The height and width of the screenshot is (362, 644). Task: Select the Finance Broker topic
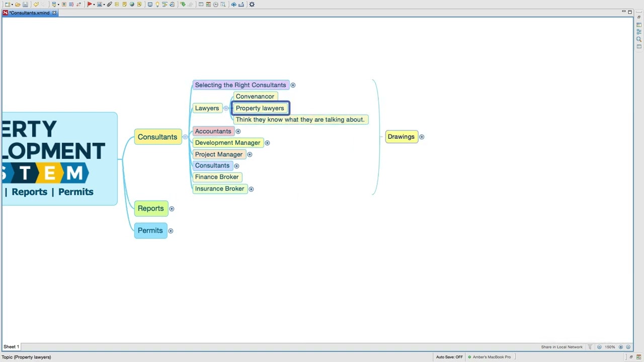217,177
